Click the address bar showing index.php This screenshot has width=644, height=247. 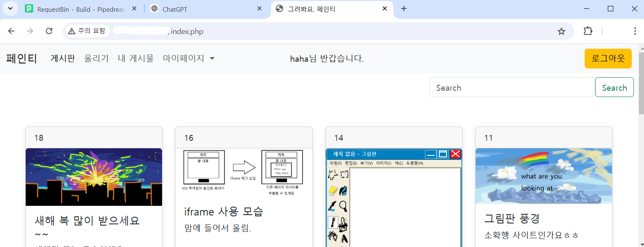[318, 31]
